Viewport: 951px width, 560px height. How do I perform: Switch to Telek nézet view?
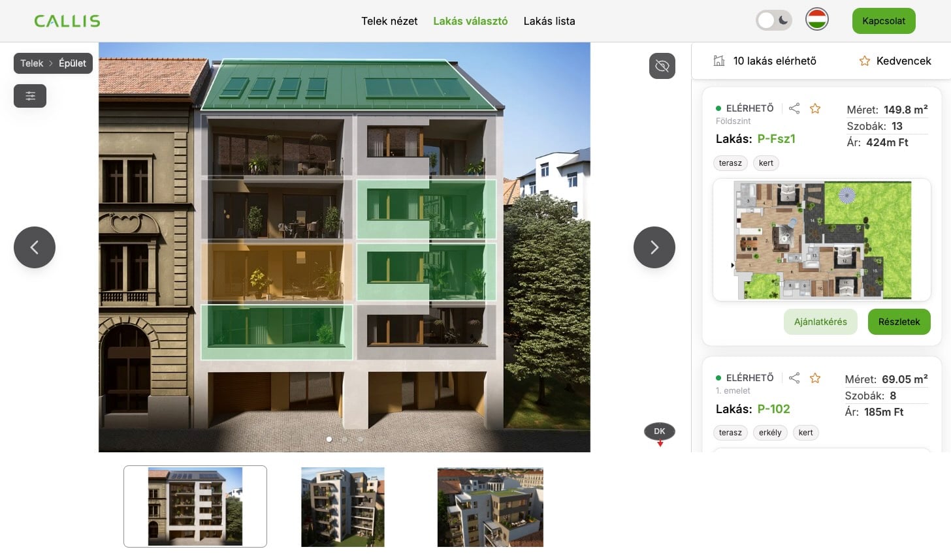pos(389,21)
